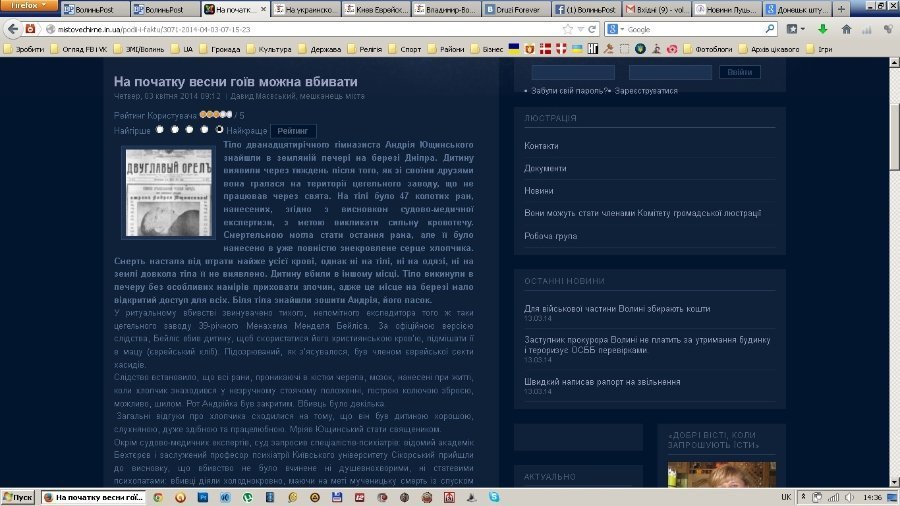This screenshot has width=900, height=506.
Task: Click the bookmark star in the address bar
Action: (568, 30)
